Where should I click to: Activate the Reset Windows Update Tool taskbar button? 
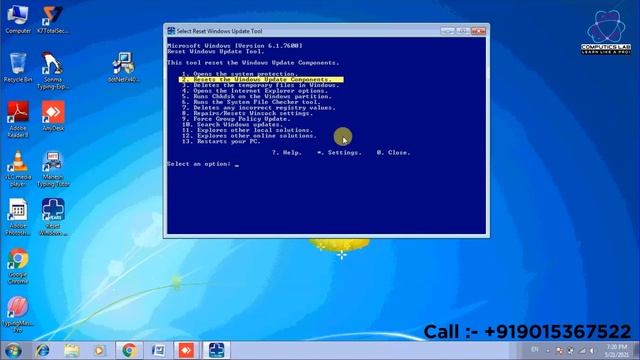pos(216,351)
